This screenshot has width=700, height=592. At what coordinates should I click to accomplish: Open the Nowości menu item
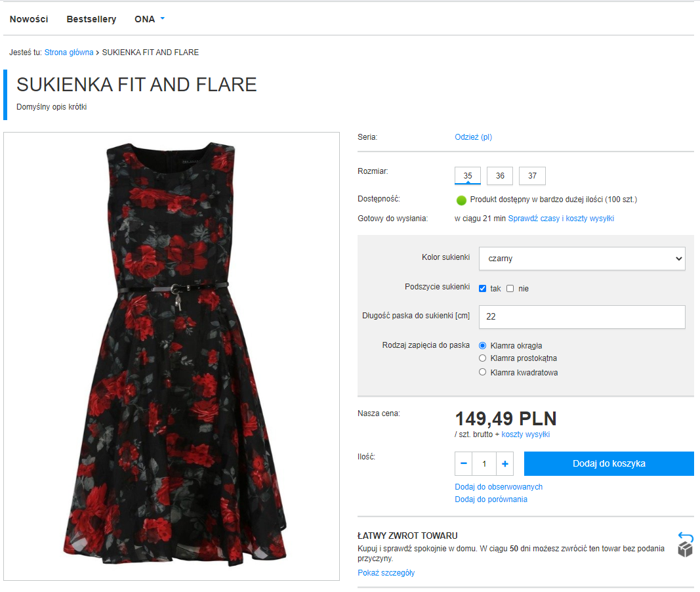29,19
